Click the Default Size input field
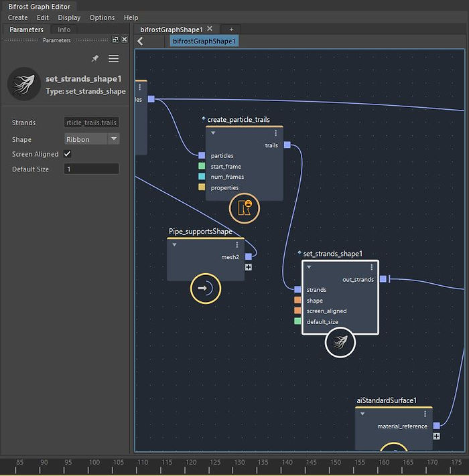Image resolution: width=469 pixels, height=476 pixels. (x=91, y=169)
